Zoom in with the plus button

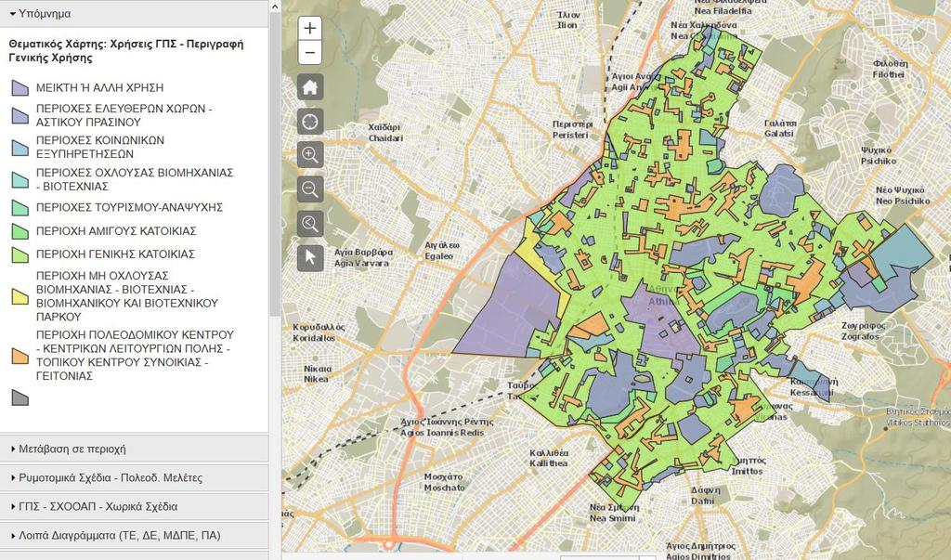pos(310,28)
